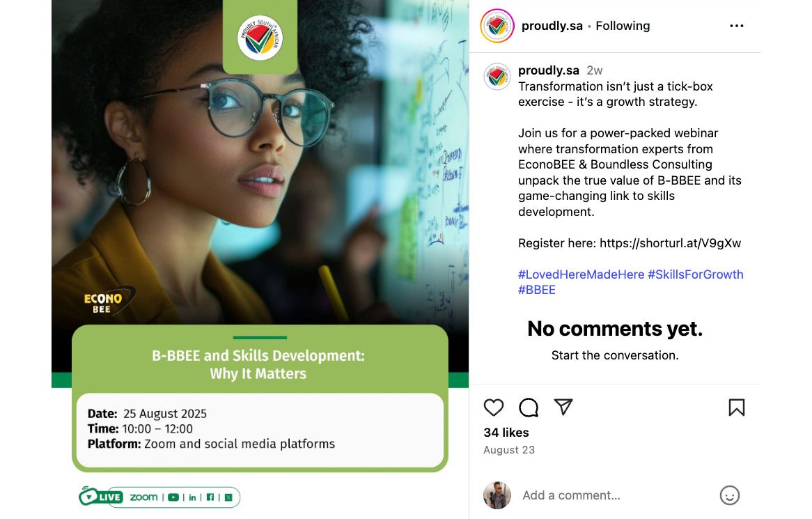Screen dimensions: 812x519
Task: Open the #LovedHereMadeHere hashtag
Action: [581, 274]
